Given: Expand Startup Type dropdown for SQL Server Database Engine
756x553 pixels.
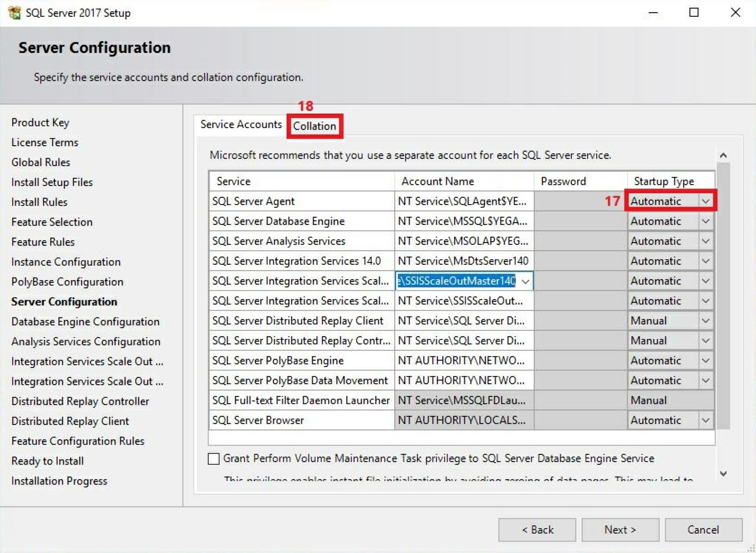Looking at the screenshot, I should click(x=705, y=221).
